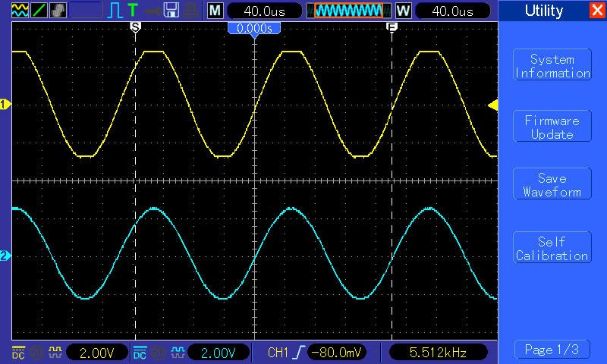Click the window timebase 40.0us value
Image resolution: width=607 pixels, height=364 pixels.
pyautogui.click(x=452, y=11)
